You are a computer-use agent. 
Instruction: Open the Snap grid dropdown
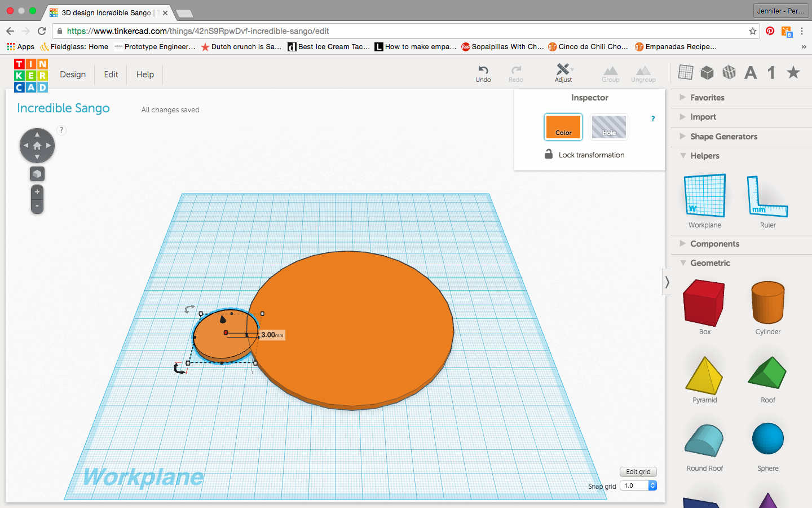(x=638, y=485)
